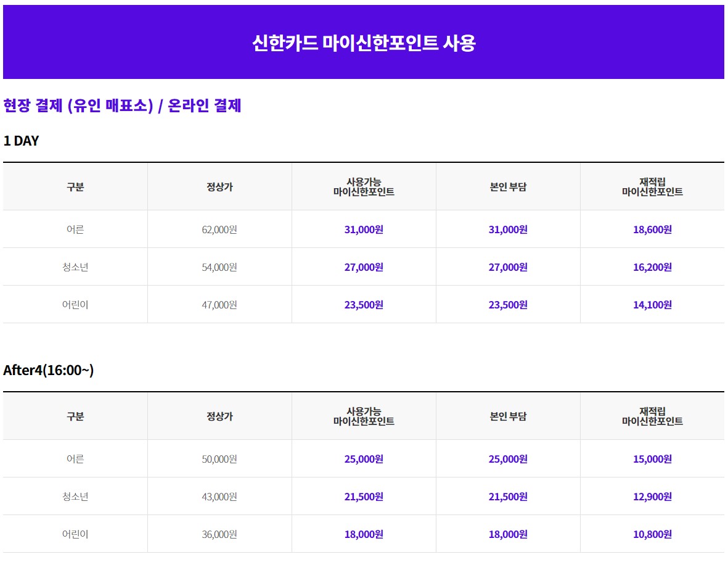Click 청소년 row label in After4 table
Screen dimensions: 728x562
(x=75, y=497)
